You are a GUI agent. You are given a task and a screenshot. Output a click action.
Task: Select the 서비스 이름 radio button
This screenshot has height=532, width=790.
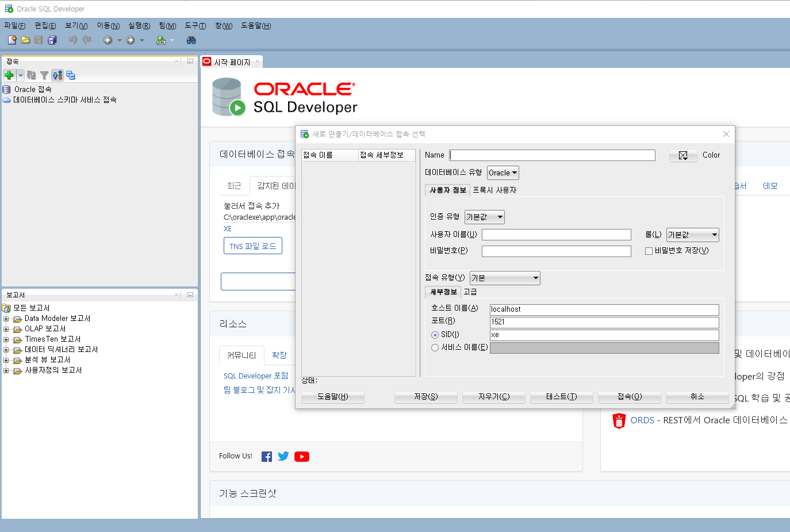pyautogui.click(x=435, y=347)
